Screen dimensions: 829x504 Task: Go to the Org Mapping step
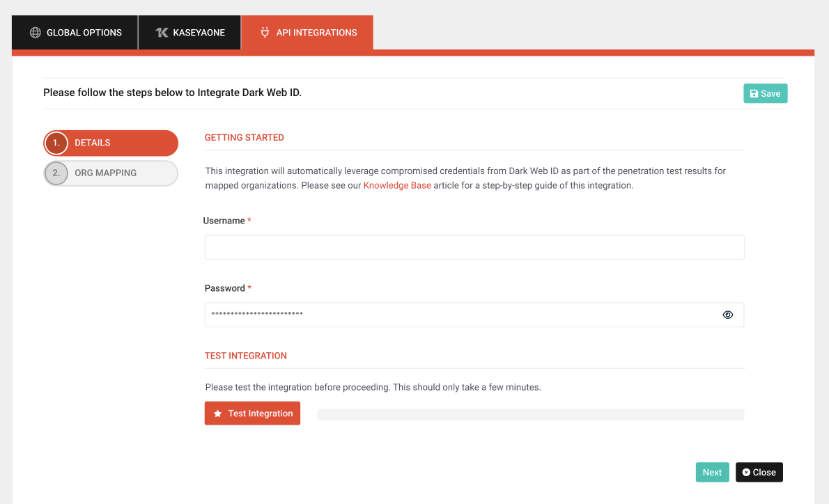click(106, 173)
